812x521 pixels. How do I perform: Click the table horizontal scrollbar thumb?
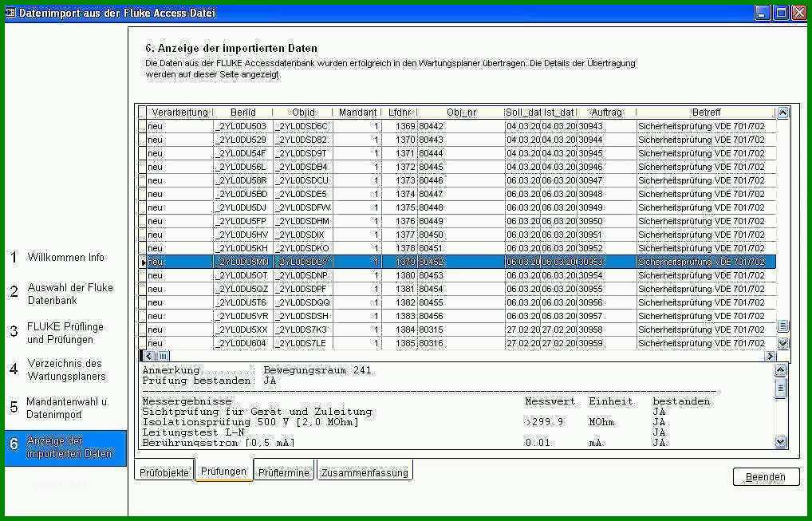[163, 356]
